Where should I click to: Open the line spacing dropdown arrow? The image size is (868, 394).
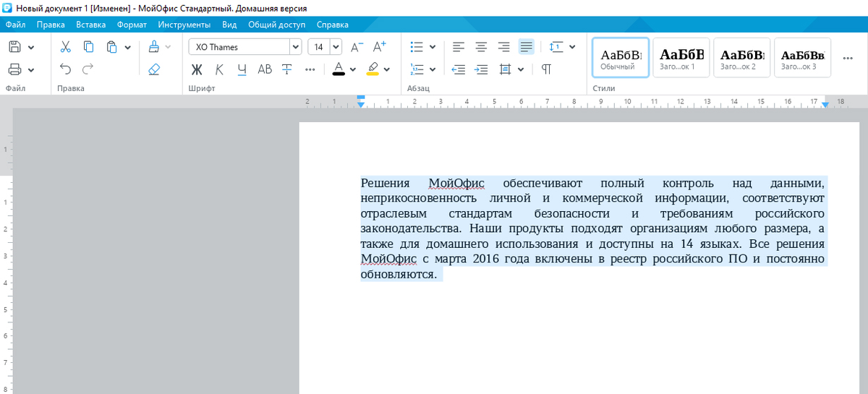click(572, 48)
